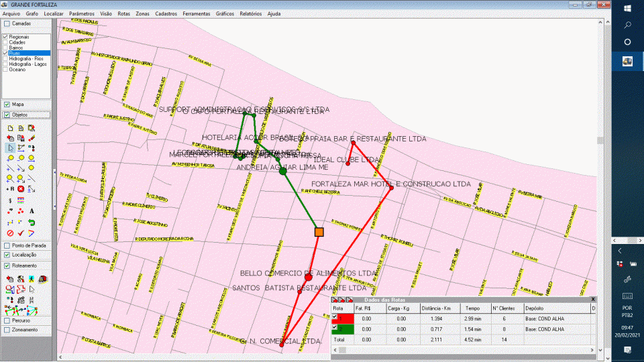
Task: Click the '12 34' numbering icon in Roteamento toolbar
Action: click(32, 300)
